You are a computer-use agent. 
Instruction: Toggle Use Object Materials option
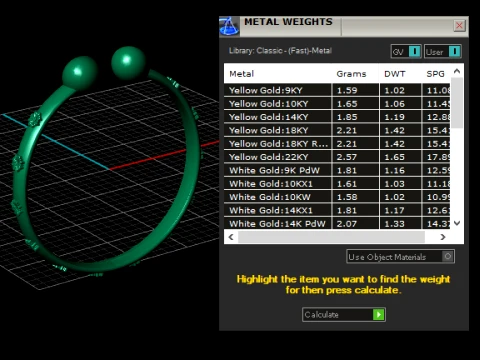(400, 257)
